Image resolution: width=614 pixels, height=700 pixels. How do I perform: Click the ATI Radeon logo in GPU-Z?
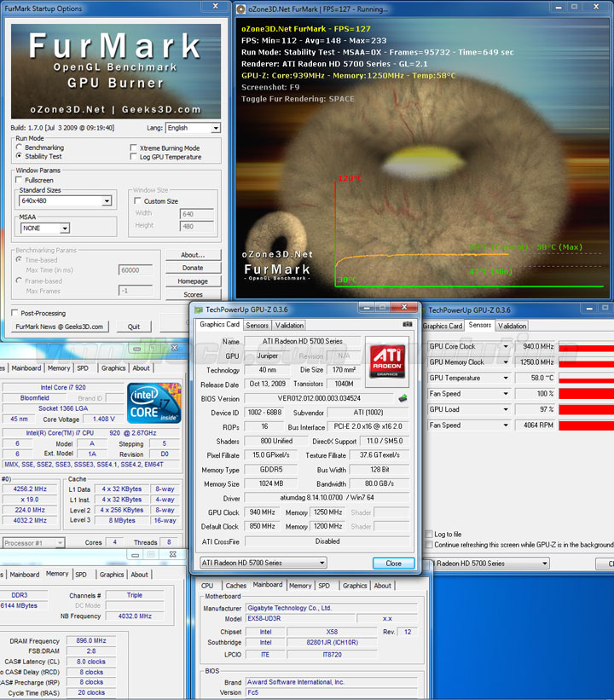[387, 361]
